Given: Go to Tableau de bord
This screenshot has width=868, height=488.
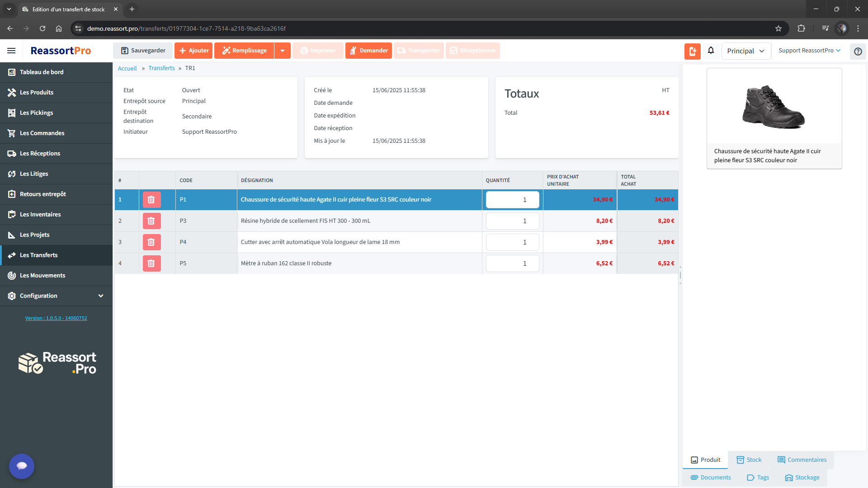Looking at the screenshot, I should [56, 72].
